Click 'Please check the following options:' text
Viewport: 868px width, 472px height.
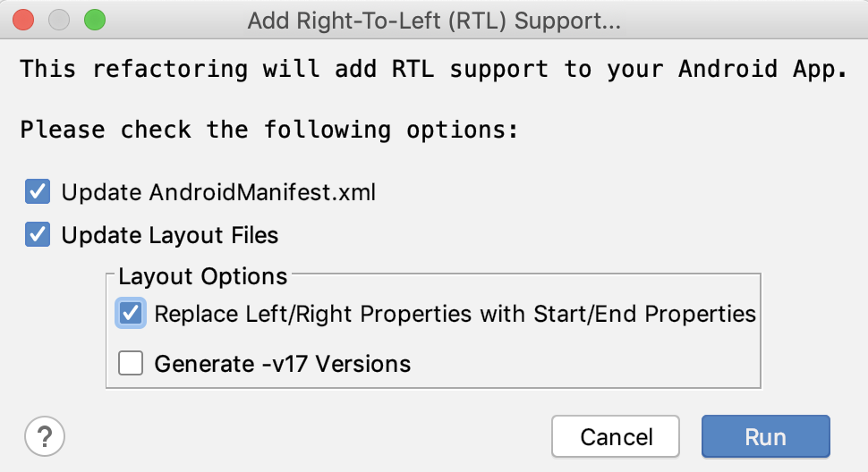268,130
